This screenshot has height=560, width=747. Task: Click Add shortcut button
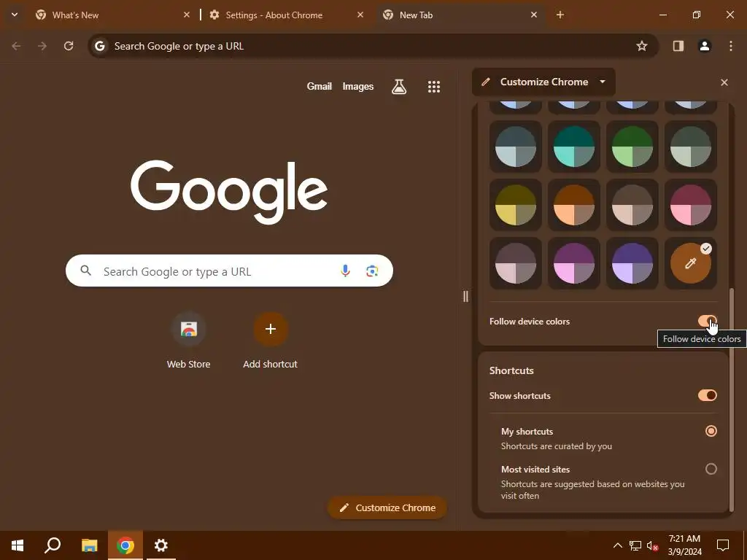click(x=270, y=340)
